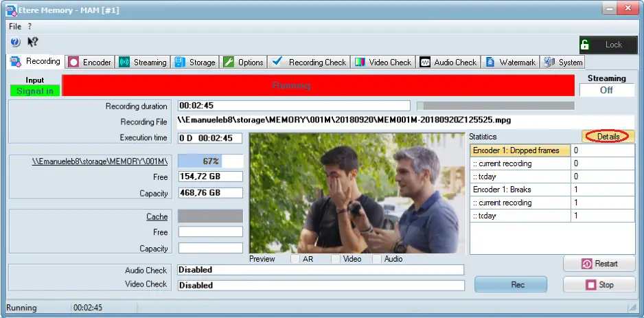The width and height of the screenshot is (644, 318).
Task: Click the 67% storage usage bar
Action: tap(210, 161)
